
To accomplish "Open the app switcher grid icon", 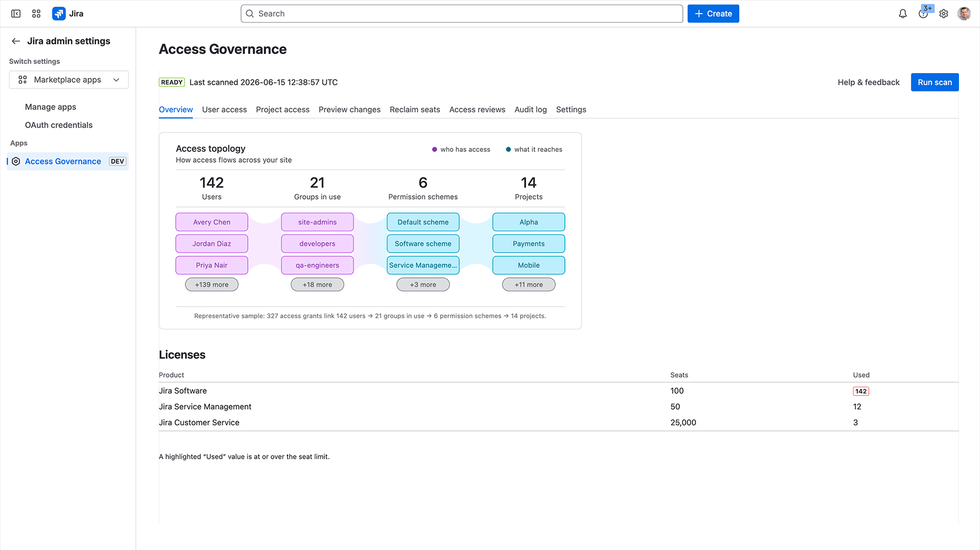I will pos(36,14).
